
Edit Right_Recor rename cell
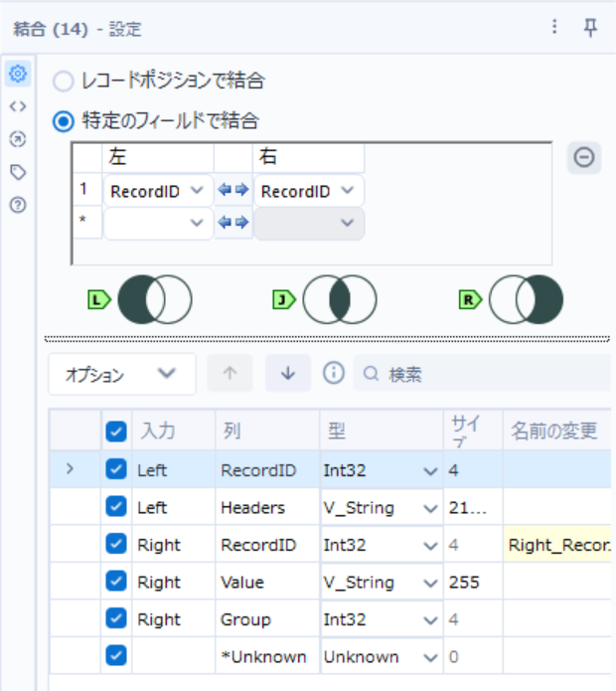coord(557,545)
